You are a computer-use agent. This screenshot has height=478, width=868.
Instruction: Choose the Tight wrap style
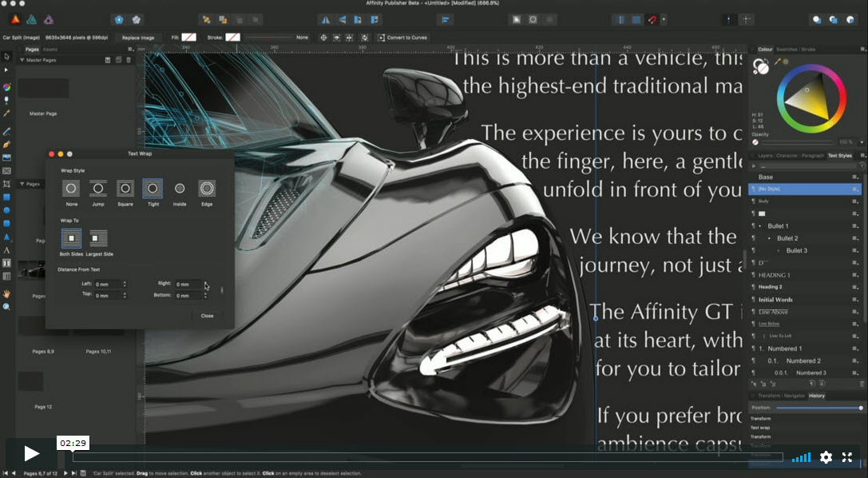[153, 189]
